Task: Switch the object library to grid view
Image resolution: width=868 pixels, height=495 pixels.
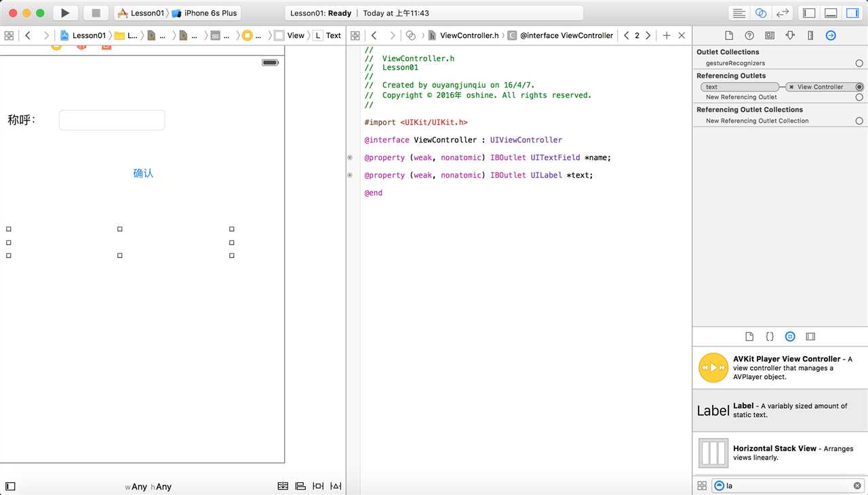Action: click(702, 486)
